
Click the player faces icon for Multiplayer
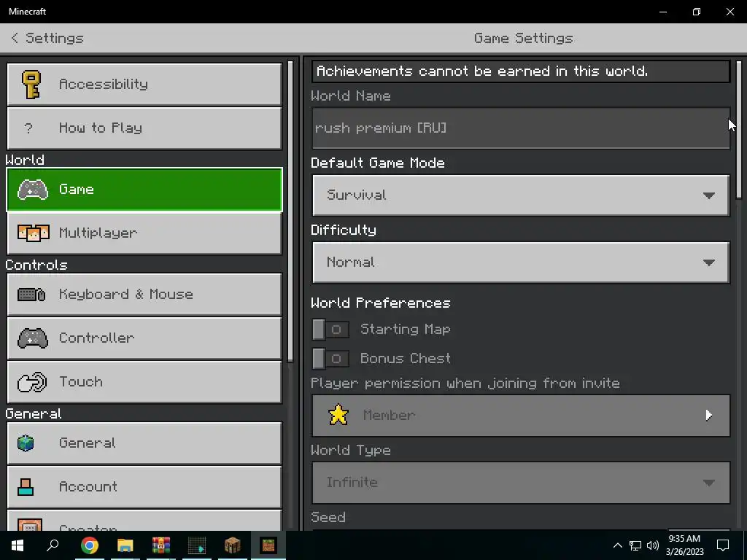(33, 233)
